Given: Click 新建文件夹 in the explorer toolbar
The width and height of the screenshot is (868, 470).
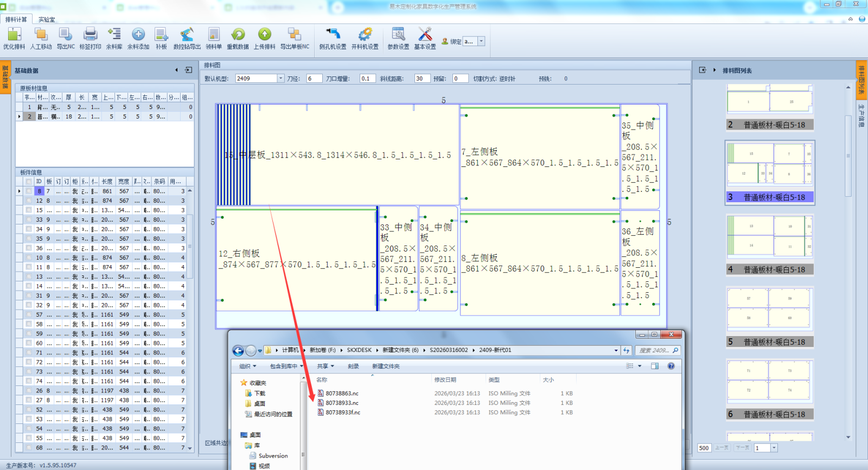Looking at the screenshot, I should coord(386,366).
